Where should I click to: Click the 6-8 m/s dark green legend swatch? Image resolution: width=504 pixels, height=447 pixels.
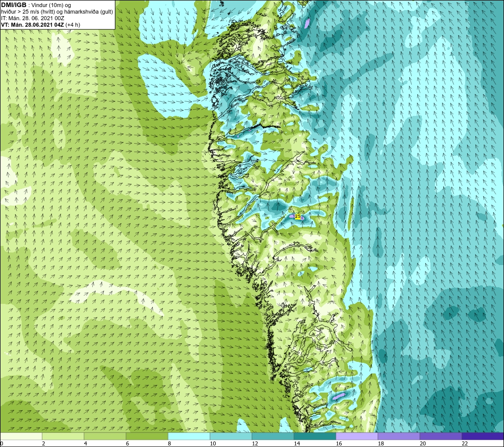[x=147, y=436]
